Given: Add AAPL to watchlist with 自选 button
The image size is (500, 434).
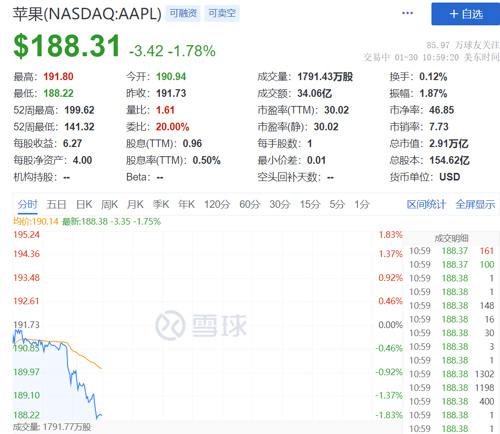Looking at the screenshot, I should [465, 14].
